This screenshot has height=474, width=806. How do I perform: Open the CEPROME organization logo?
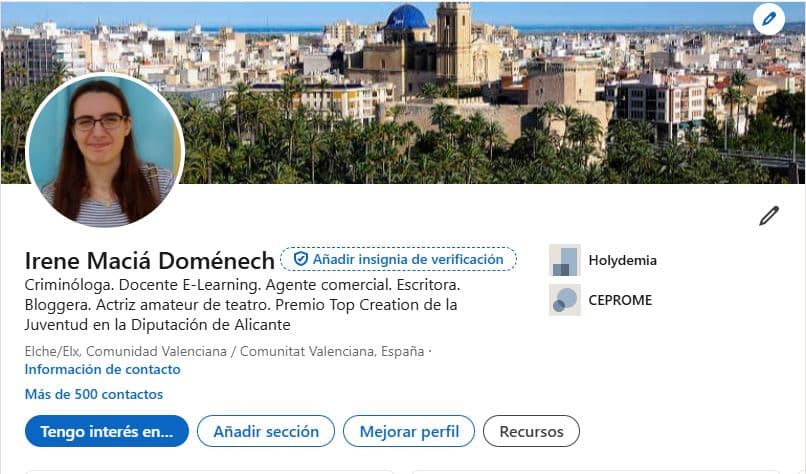564,300
